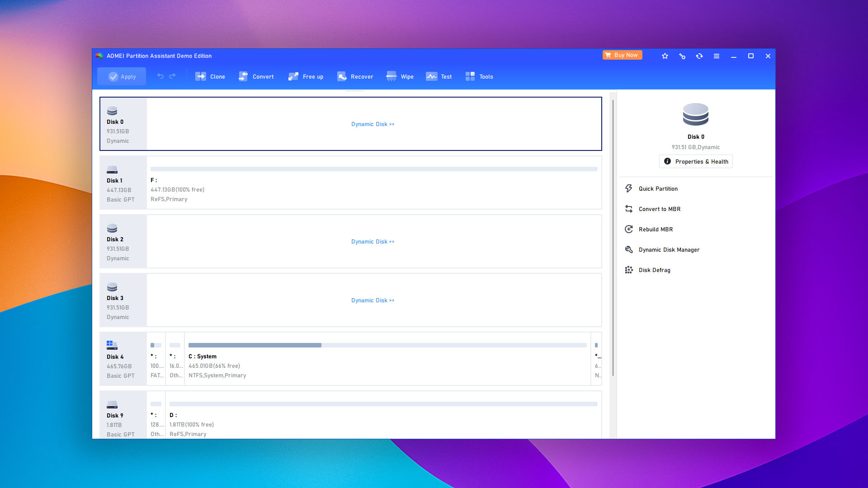This screenshot has height=488, width=868.
Task: Click the D: partition usage bar
Action: [383, 404]
